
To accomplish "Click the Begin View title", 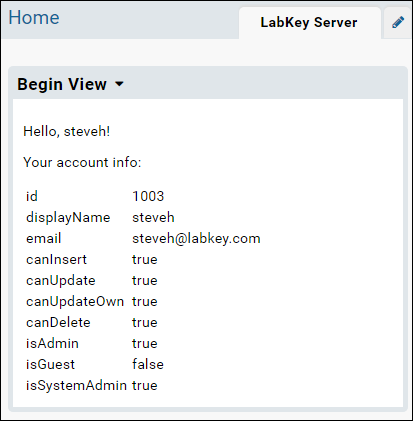I will tap(62, 84).
